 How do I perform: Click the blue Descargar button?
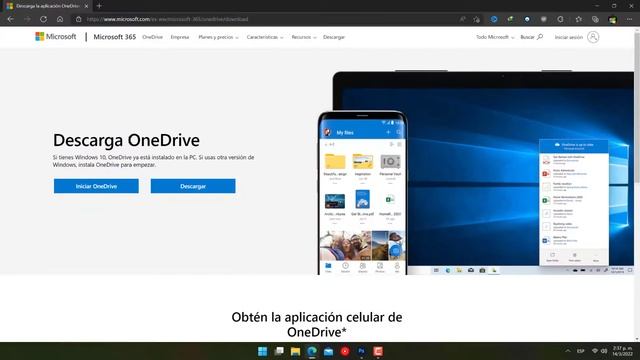click(193, 186)
